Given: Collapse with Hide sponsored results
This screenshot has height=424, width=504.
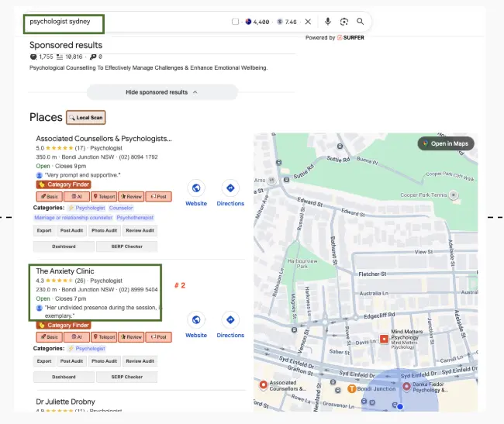Looking at the screenshot, I should click(162, 92).
